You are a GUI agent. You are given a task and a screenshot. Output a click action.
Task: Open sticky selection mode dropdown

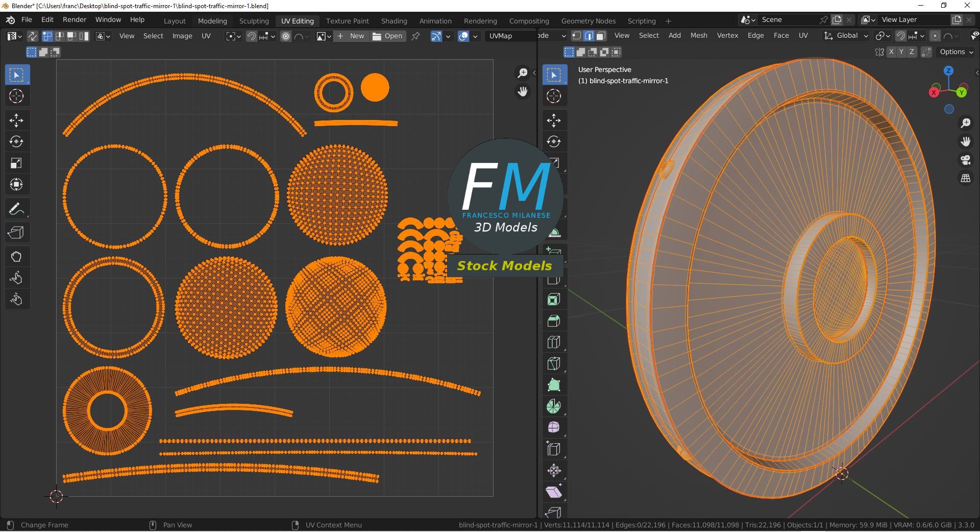tap(103, 36)
